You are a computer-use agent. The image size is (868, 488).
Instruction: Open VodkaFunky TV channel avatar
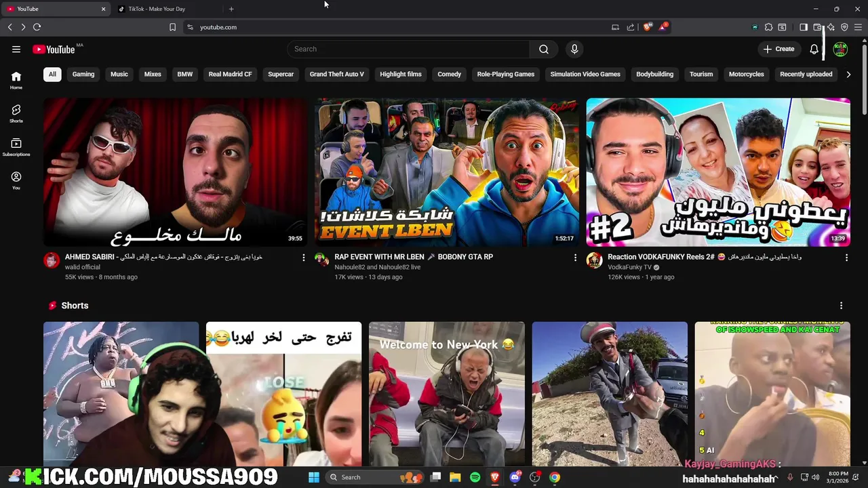(x=594, y=260)
